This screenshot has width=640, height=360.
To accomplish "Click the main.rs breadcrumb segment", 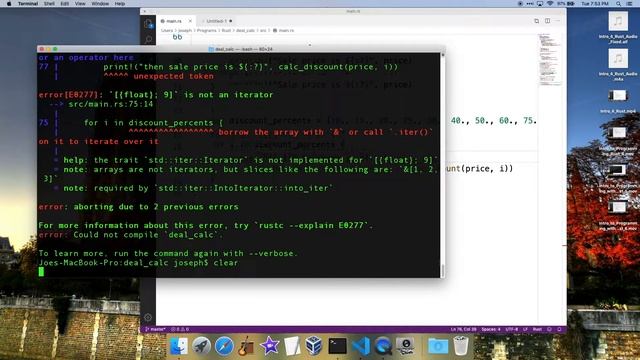I will click(x=283, y=31).
